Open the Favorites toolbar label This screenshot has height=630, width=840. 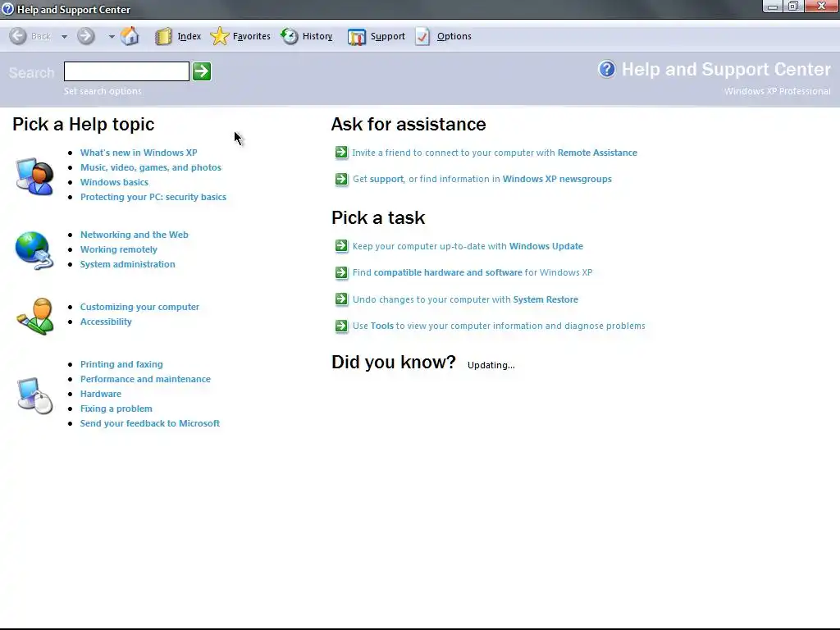click(x=252, y=36)
